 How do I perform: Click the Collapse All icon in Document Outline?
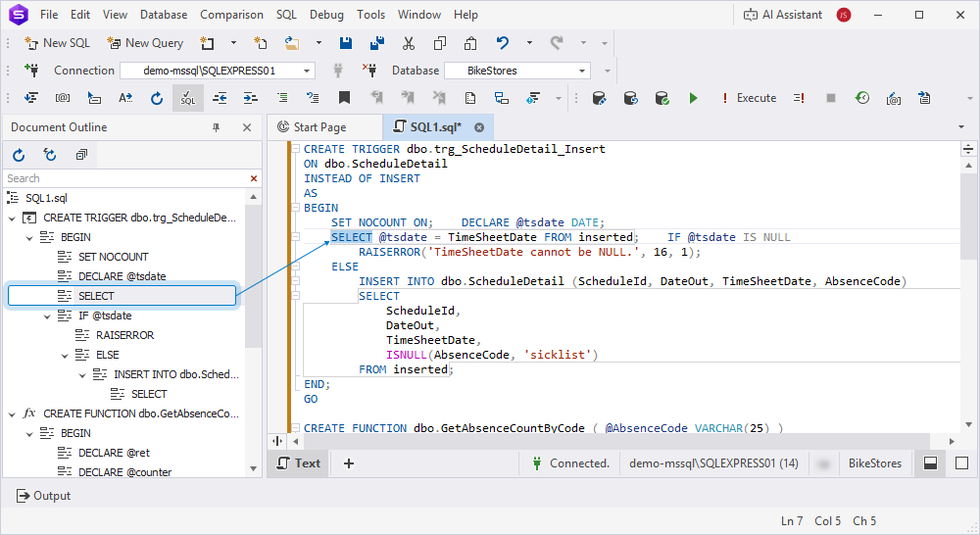pos(81,155)
